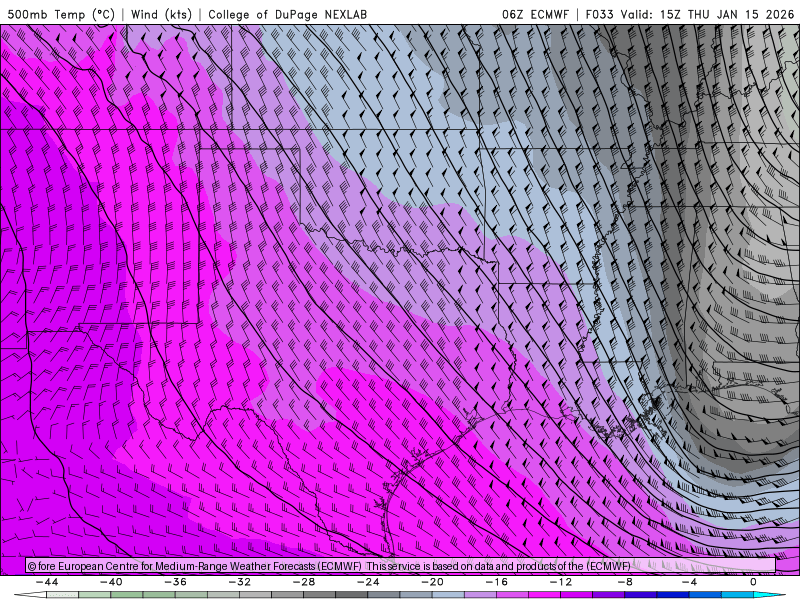Click the -44 colorbar scale label
Viewport: 800px width, 600px height.
pos(47,582)
